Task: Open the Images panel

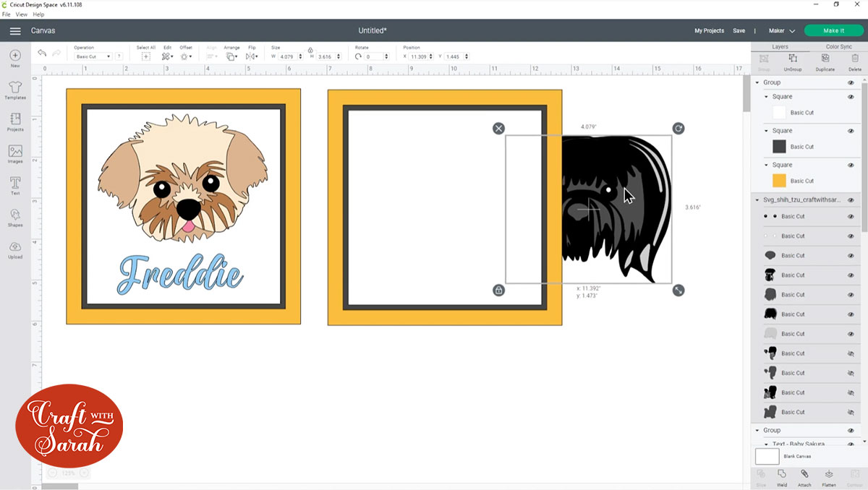Action: (14, 153)
